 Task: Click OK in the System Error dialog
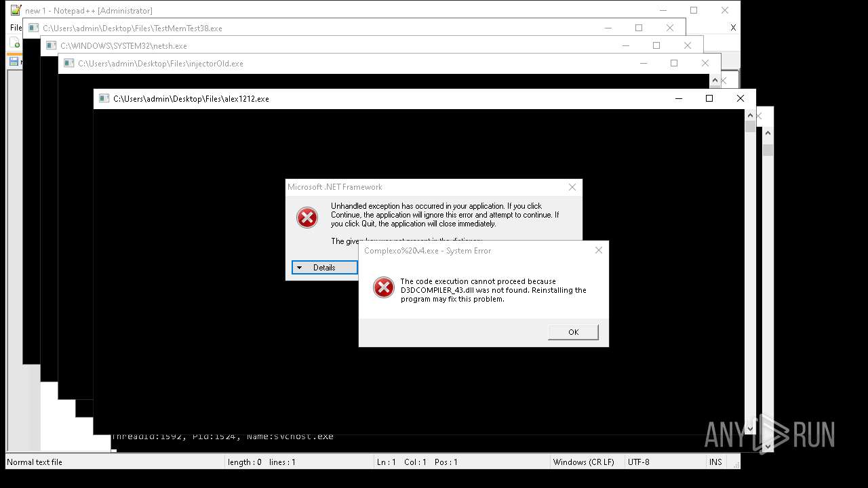(573, 332)
